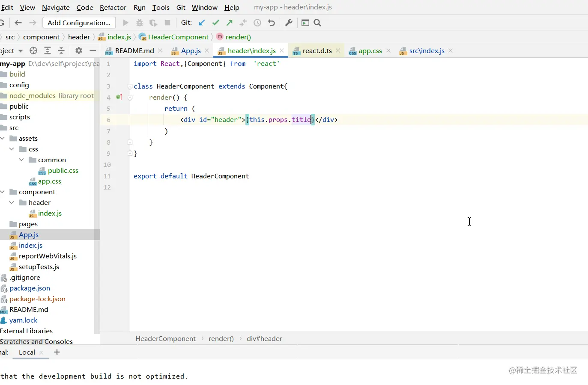588x385 pixels.
Task: Select yarn.lock in the project tree
Action: pos(23,320)
